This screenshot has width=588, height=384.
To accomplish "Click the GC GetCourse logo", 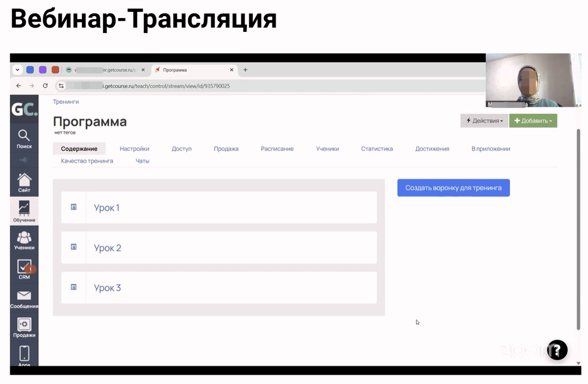I will coord(24,109).
